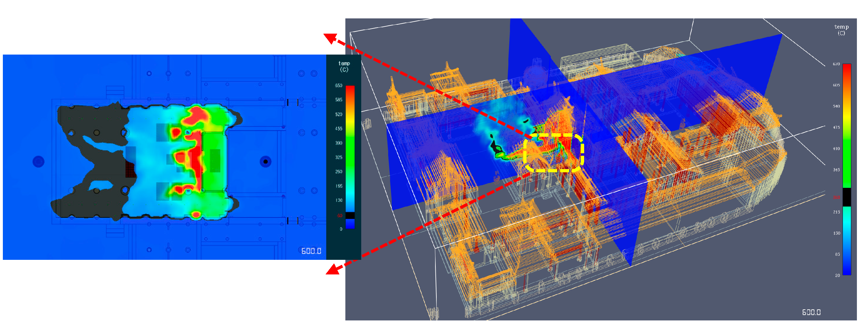Click the 650 label on left colorbar
Image resolution: width=868 pixels, height=329 pixels.
338,86
